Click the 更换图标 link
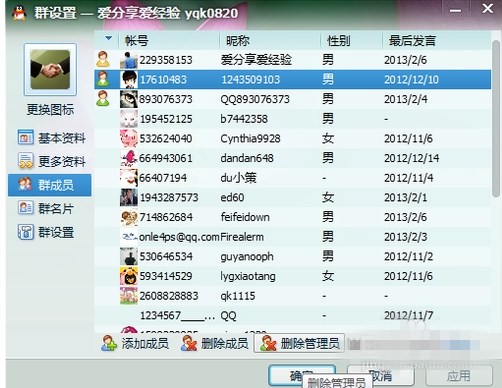 tap(50, 110)
